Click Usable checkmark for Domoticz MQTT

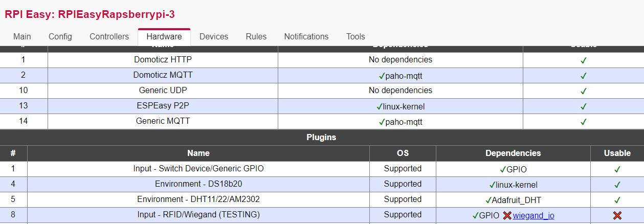584,76
